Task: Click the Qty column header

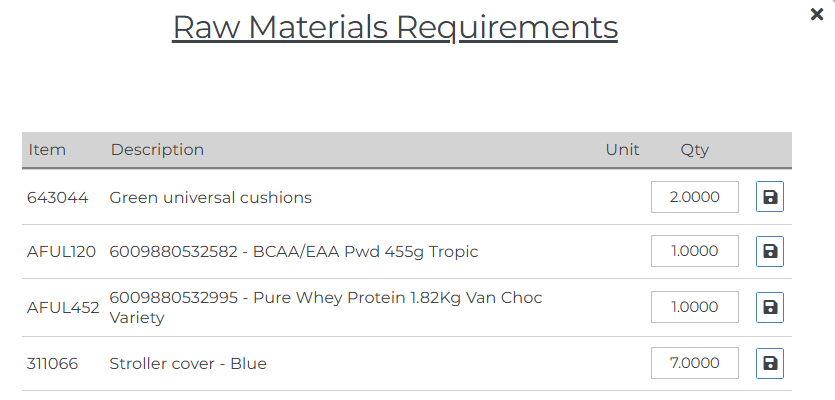Action: tap(694, 150)
